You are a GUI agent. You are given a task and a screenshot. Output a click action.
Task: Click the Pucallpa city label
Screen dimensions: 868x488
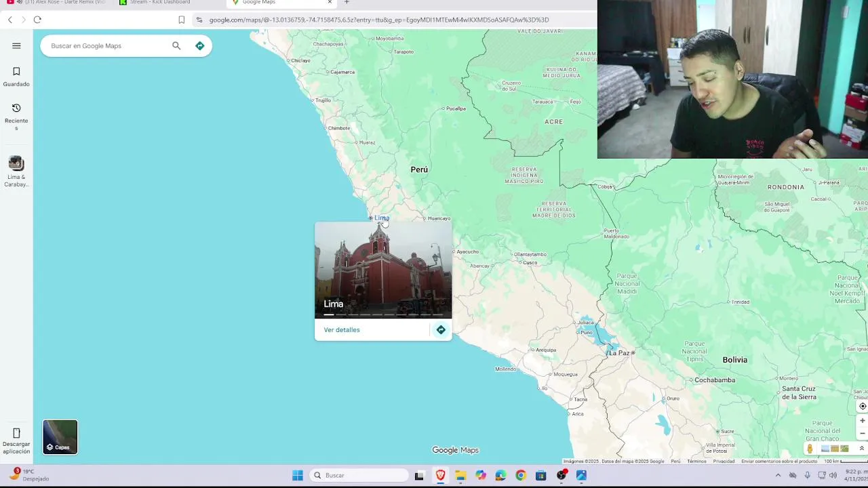coord(456,108)
